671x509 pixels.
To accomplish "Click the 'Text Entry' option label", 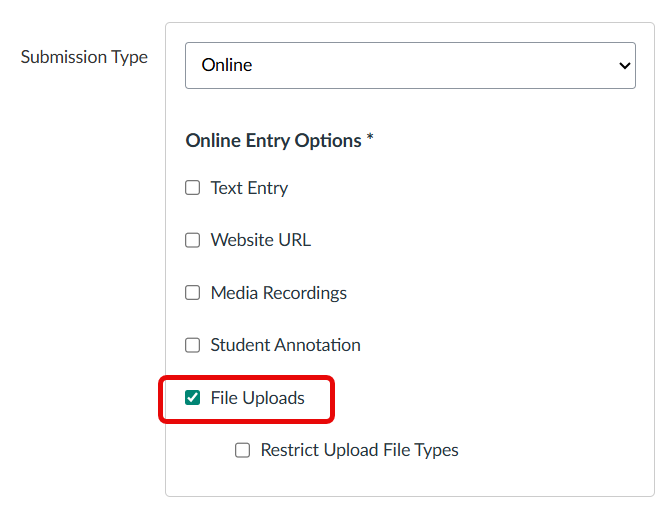I will coord(249,188).
